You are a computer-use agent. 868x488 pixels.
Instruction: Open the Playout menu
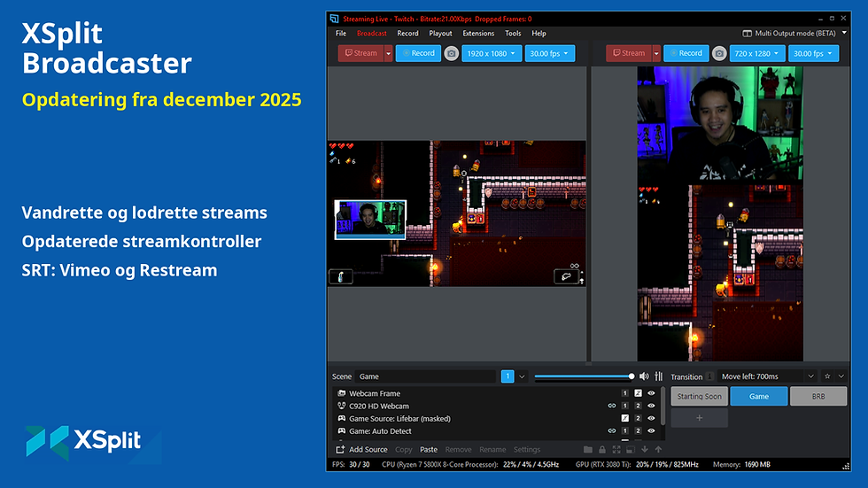coord(441,33)
